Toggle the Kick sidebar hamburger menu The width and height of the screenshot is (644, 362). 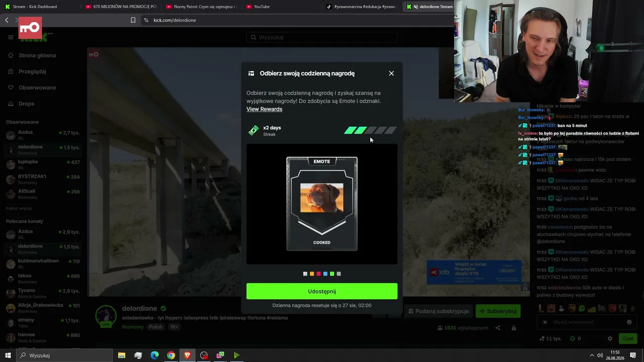(x=11, y=37)
